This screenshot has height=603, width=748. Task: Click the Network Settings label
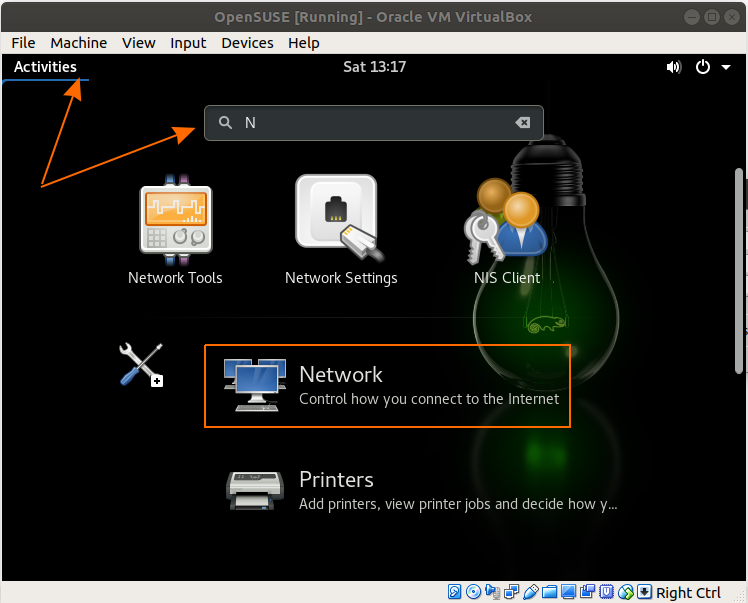point(341,278)
